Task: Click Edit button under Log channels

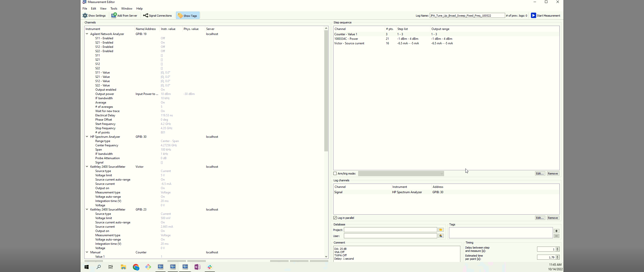Action: pyautogui.click(x=540, y=218)
